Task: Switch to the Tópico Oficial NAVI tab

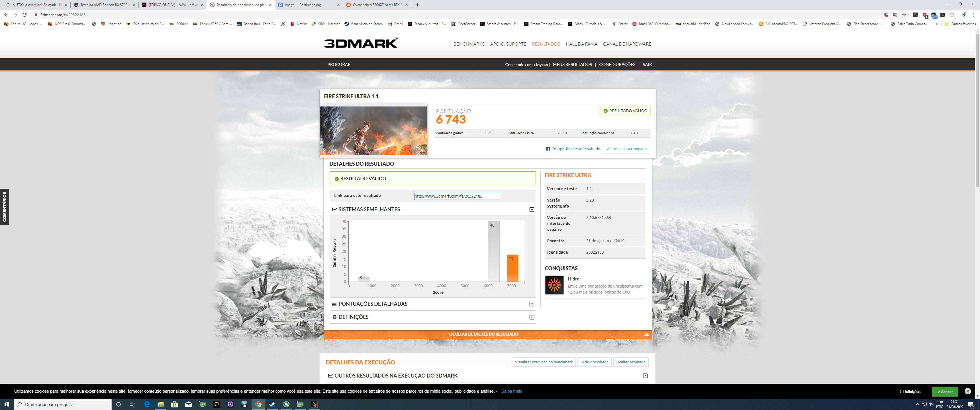Action: click(172, 5)
